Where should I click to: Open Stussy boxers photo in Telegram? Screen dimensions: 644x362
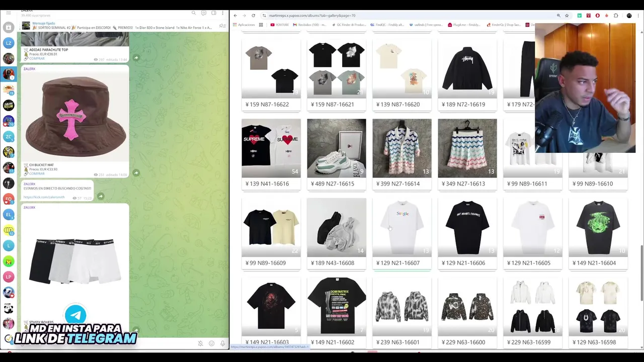pos(75,260)
